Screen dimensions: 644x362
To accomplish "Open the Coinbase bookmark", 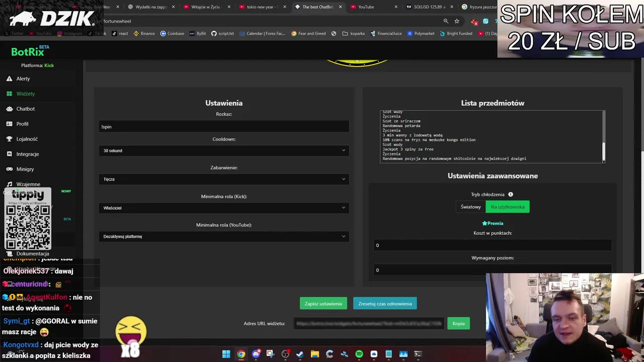I will 172,33.
